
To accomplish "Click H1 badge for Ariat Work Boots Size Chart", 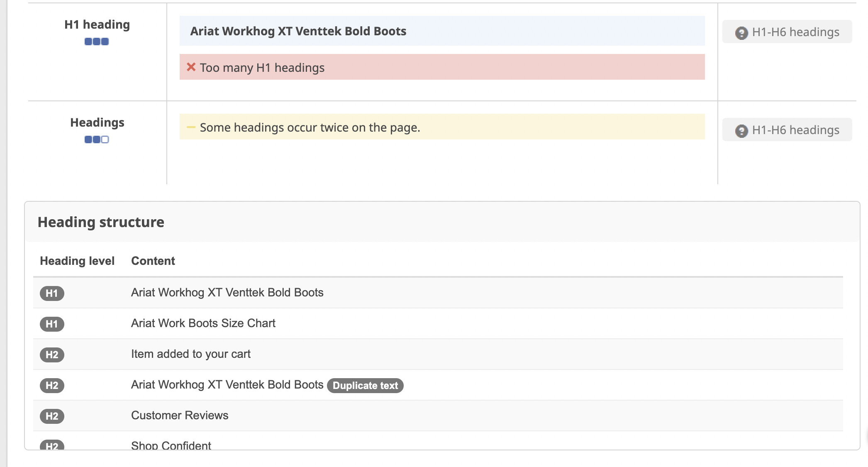I will [x=52, y=324].
